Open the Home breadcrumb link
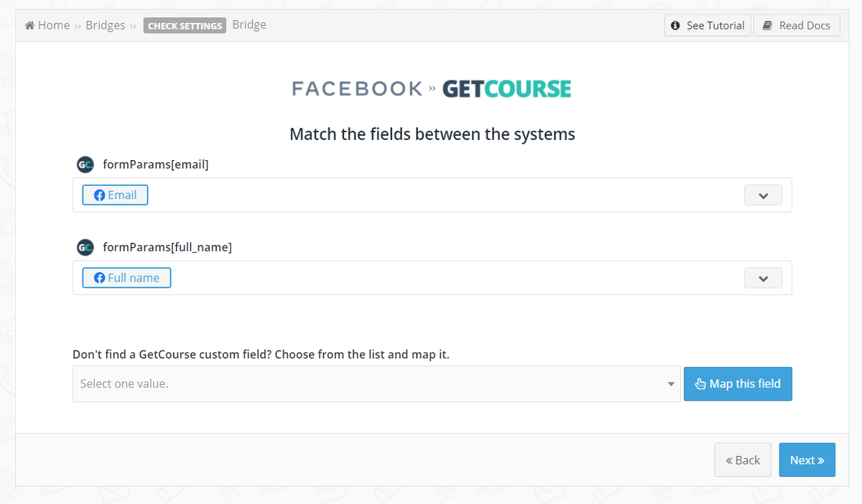The height and width of the screenshot is (504, 862). 53,26
